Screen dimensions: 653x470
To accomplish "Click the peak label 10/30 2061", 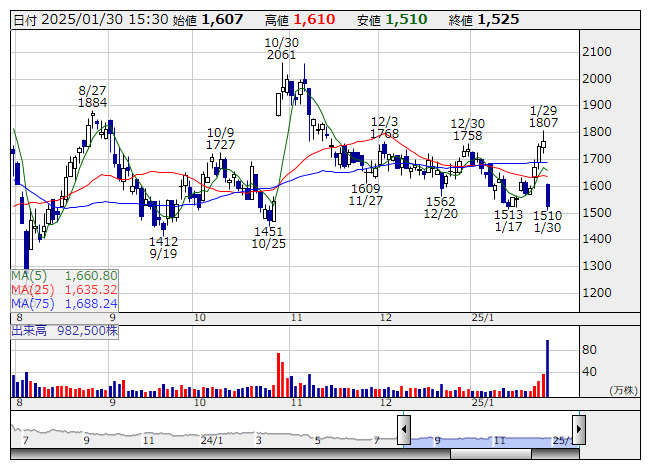I will [282, 49].
